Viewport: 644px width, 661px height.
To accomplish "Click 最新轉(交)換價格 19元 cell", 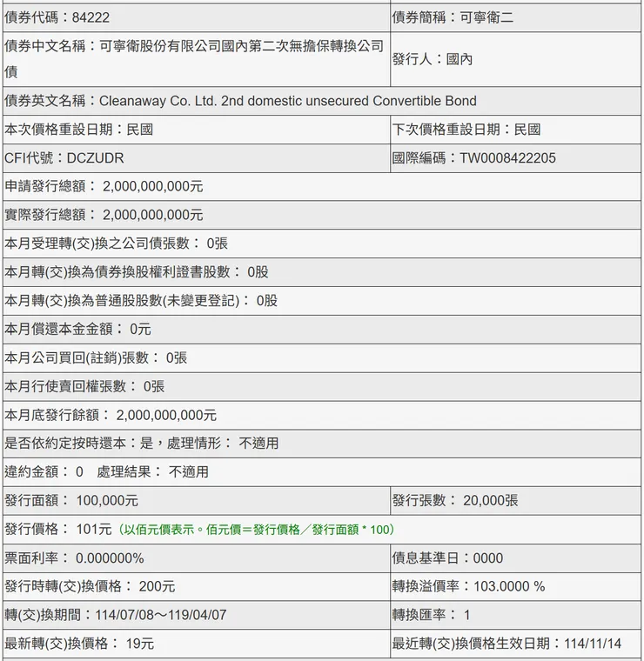I will tap(197, 644).
